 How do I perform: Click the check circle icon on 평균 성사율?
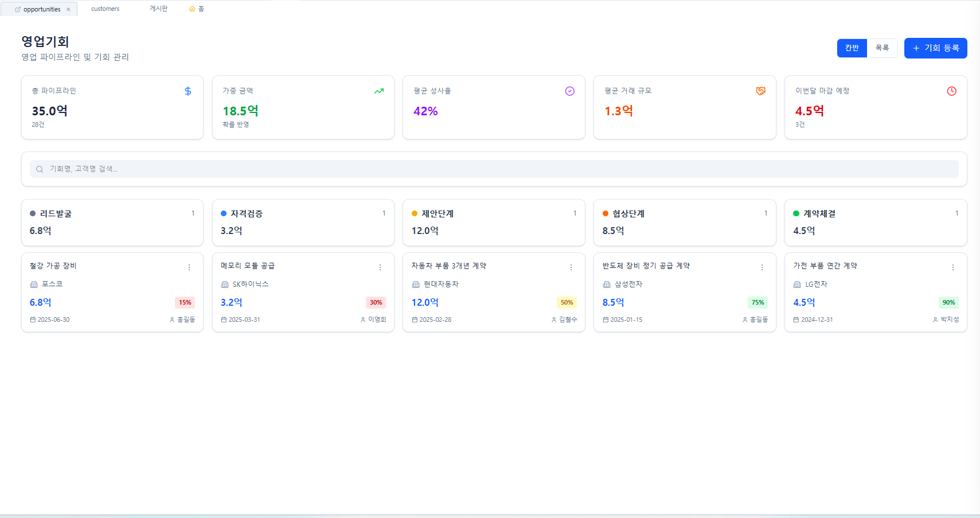569,91
